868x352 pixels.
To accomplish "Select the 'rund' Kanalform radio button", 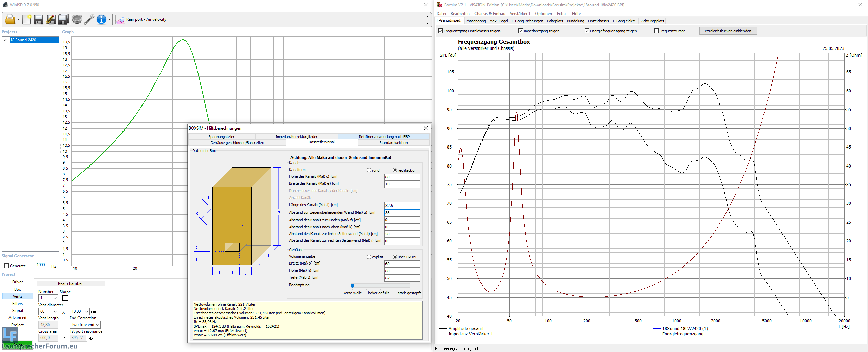I will (x=369, y=170).
